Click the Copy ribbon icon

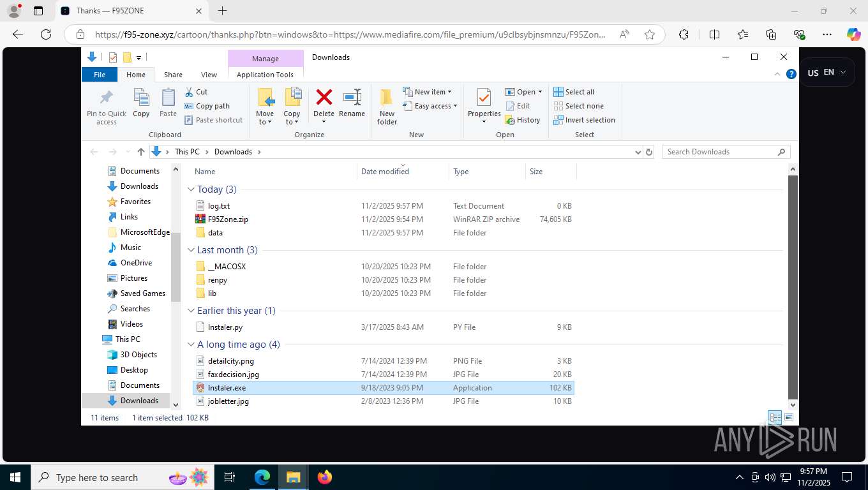coord(141,98)
